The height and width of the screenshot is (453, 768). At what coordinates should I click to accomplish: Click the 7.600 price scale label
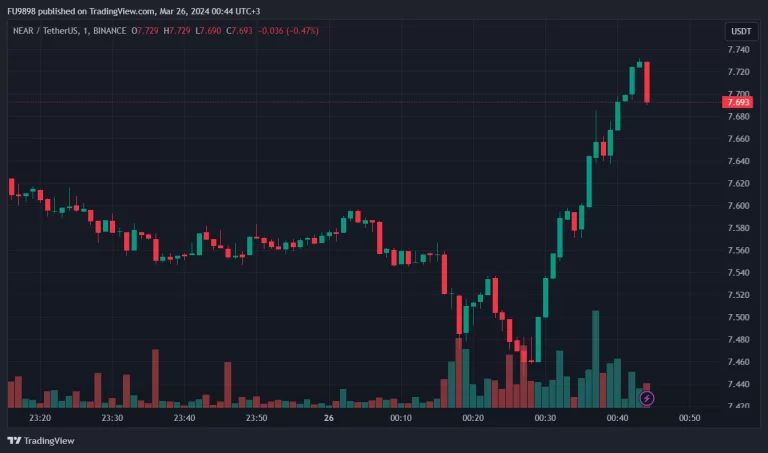[738, 206]
